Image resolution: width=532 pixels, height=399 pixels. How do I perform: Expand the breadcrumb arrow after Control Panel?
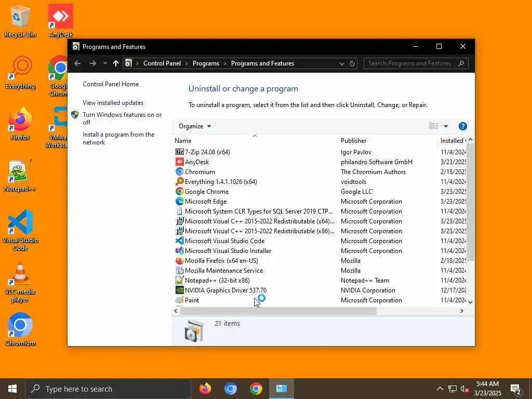pos(187,63)
